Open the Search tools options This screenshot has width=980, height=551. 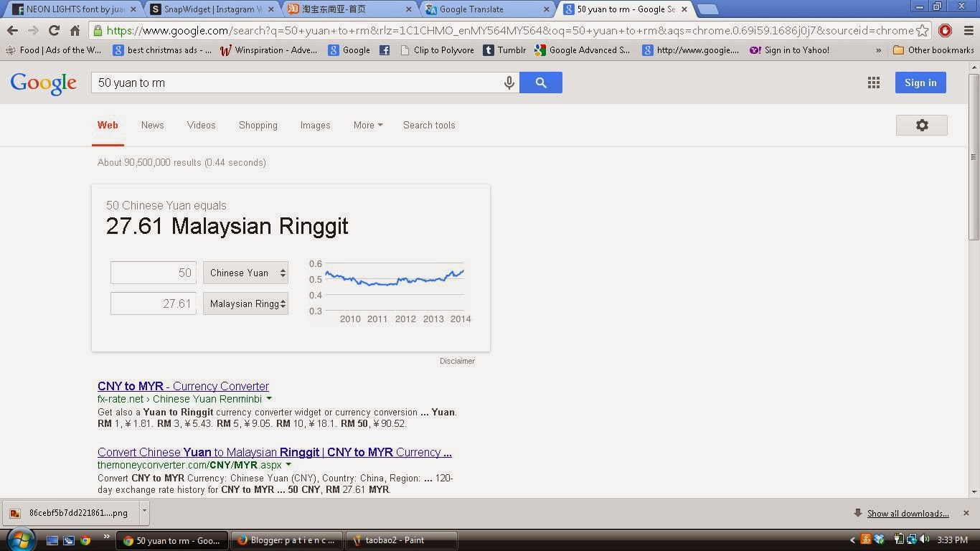[429, 125]
